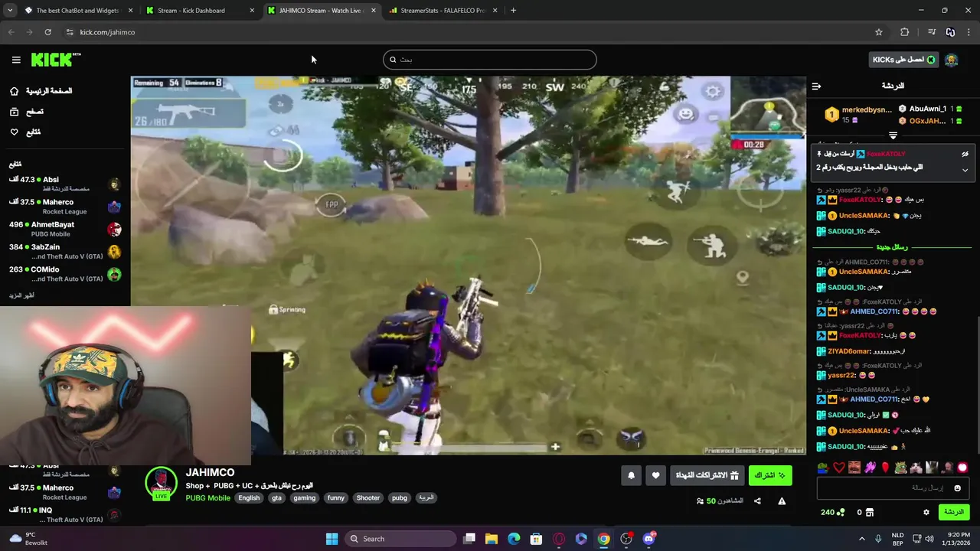Insert the crowned frog emote
Viewport: 980px width, 551px height.
coord(900,468)
